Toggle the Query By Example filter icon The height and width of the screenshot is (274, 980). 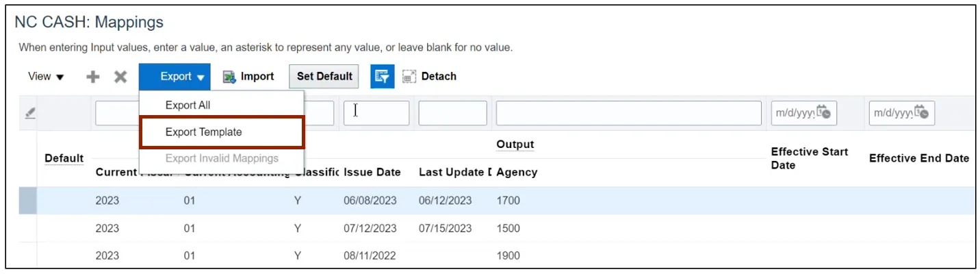tap(383, 77)
